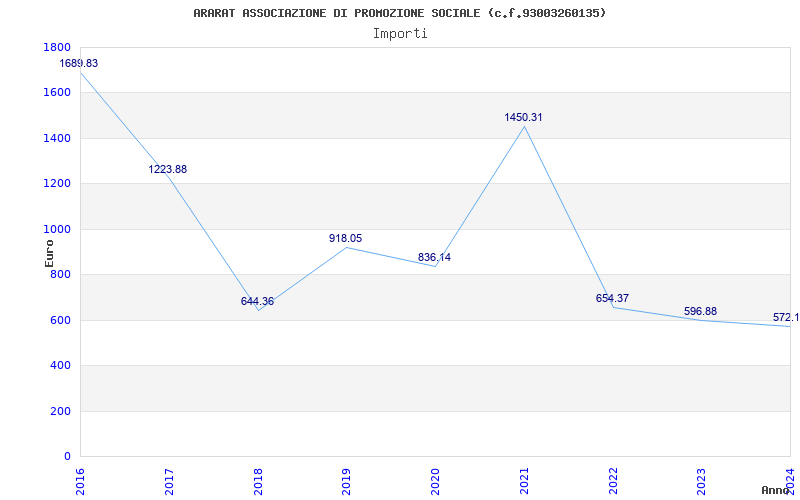Click the 600 y-axis tick label
The image size is (800, 500).
tap(60, 320)
